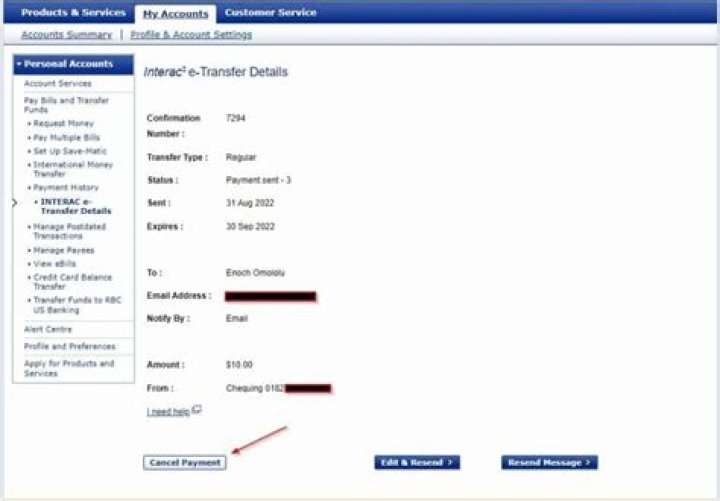Switch to the Customer Service tab
Screen dimensions: 720x501
click(270, 13)
